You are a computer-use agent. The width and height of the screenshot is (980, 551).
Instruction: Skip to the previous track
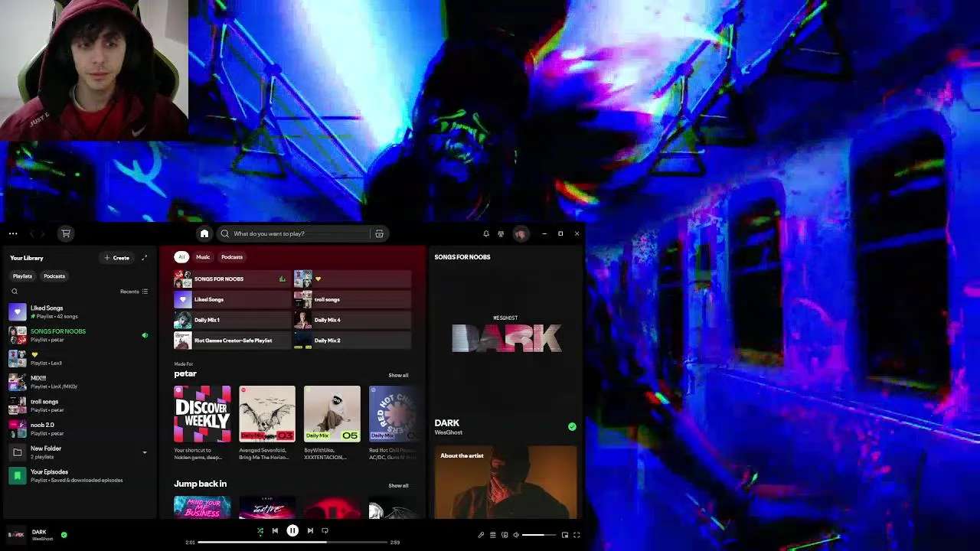coord(275,530)
